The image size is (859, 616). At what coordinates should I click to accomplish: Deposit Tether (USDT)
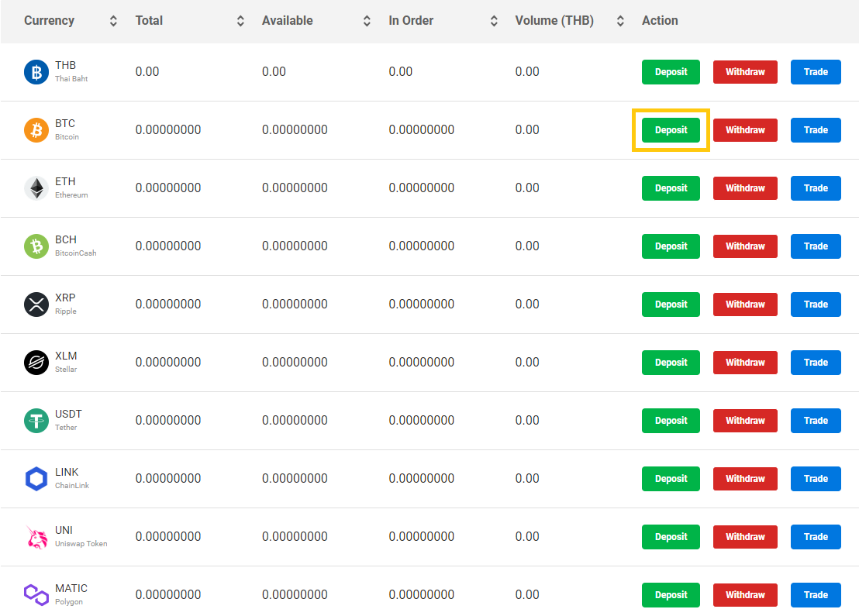click(671, 421)
